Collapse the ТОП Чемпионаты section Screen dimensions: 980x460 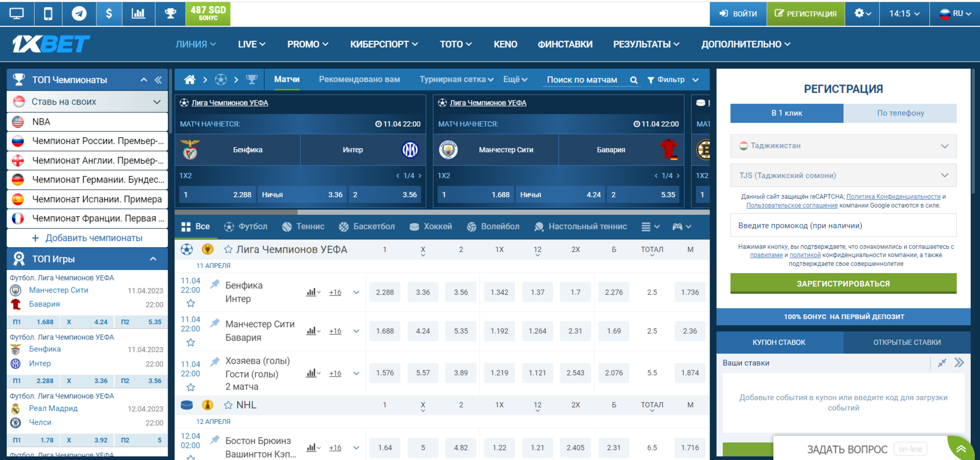(144, 80)
